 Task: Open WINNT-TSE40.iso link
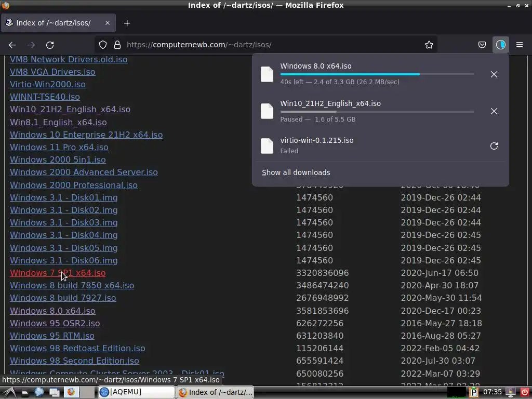(x=45, y=97)
